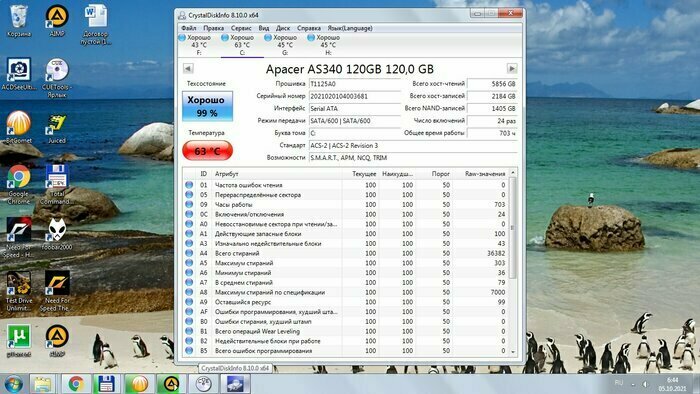Open the Вид menu
Image resolution: width=700 pixels, height=394 pixels.
[x=264, y=28]
